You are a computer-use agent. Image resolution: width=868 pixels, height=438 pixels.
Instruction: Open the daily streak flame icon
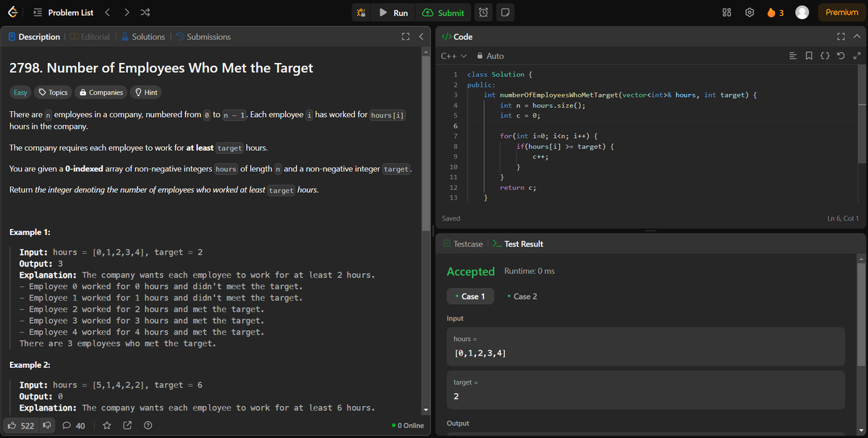click(x=770, y=12)
